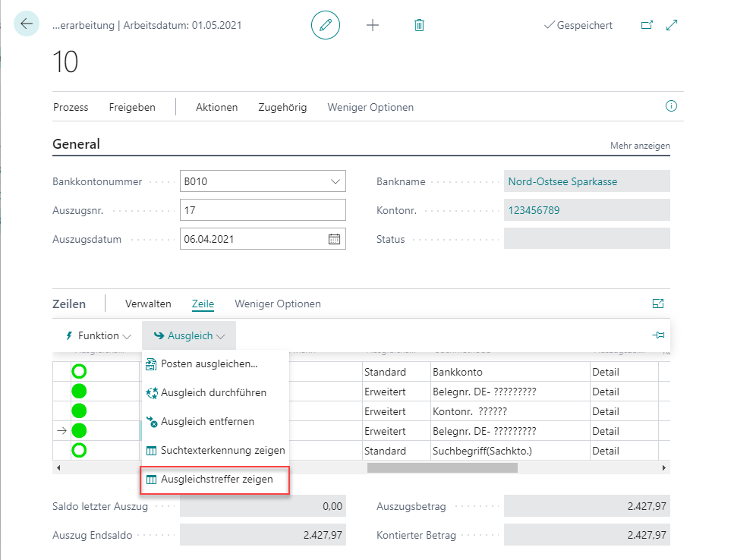The height and width of the screenshot is (560, 734).
Task: Click the info circle icon
Action: point(670,107)
